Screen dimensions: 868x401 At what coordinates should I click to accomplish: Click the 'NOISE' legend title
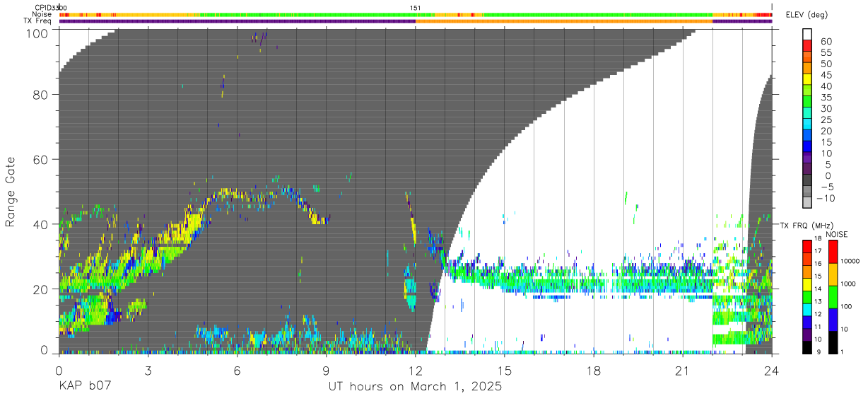(x=836, y=233)
